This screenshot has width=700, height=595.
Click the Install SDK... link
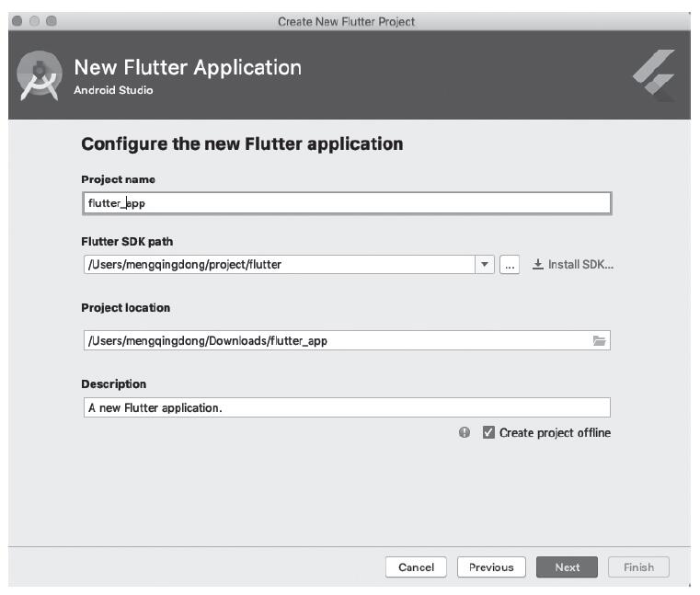click(572, 265)
